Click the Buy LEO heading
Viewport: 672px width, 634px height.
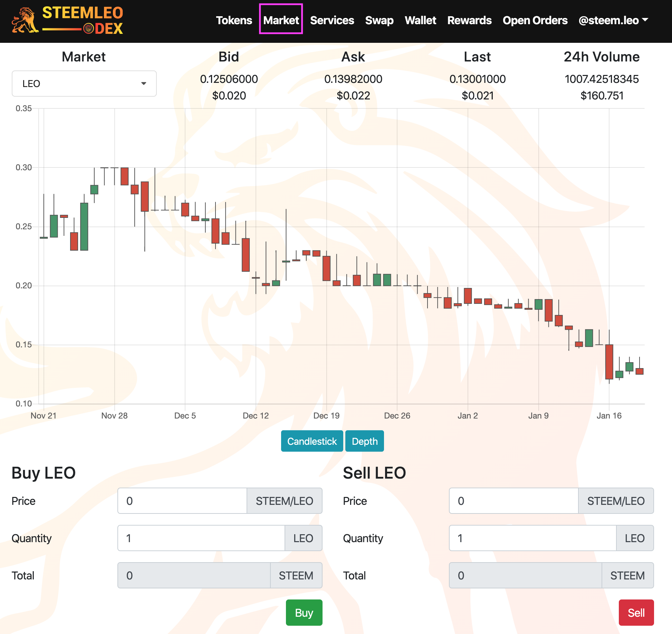click(44, 473)
